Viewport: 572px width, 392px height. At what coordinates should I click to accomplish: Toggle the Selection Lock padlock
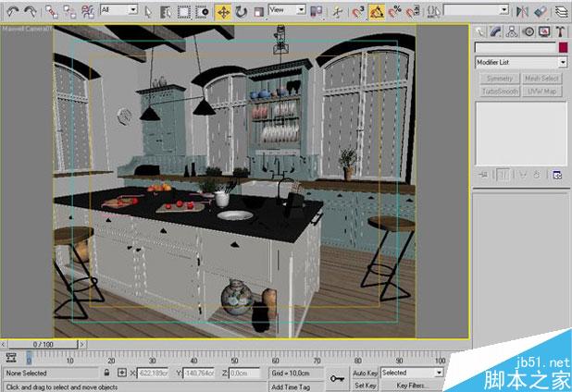click(x=106, y=373)
